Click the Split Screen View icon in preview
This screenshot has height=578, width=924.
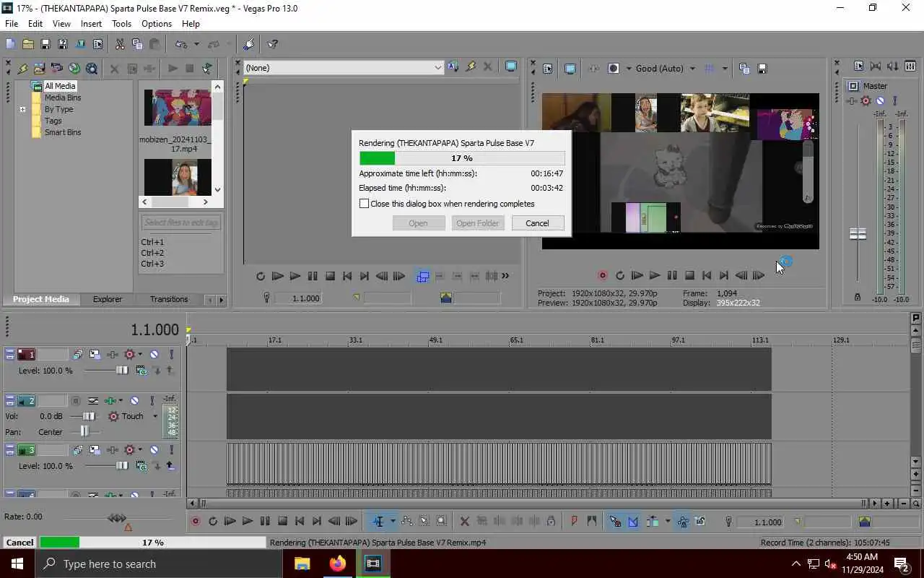614,69
